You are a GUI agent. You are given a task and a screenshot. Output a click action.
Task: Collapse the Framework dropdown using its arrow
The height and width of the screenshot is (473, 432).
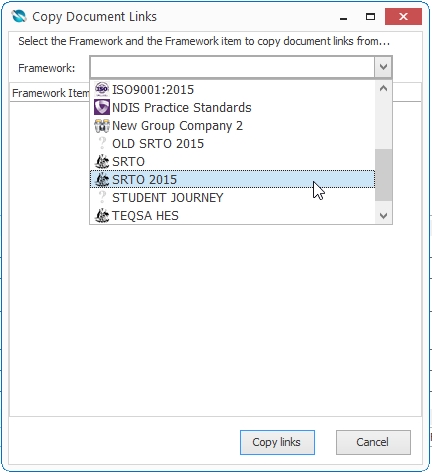click(x=383, y=67)
